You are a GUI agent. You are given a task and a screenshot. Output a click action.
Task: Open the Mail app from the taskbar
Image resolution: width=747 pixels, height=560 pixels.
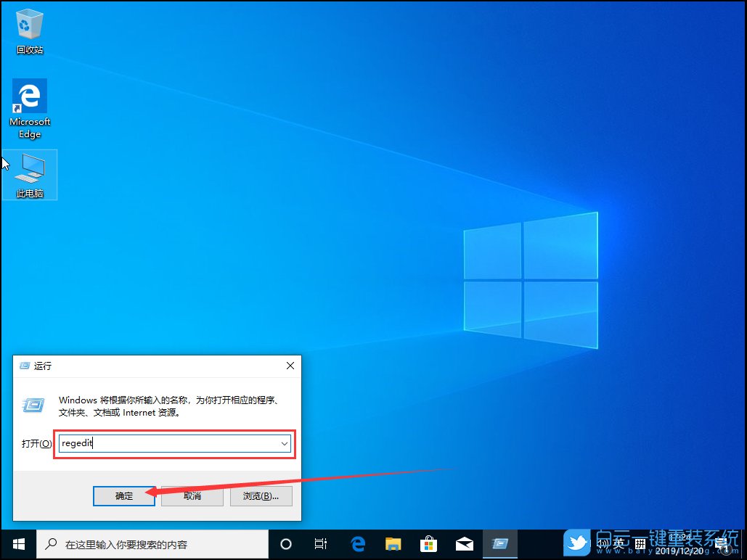click(x=464, y=544)
